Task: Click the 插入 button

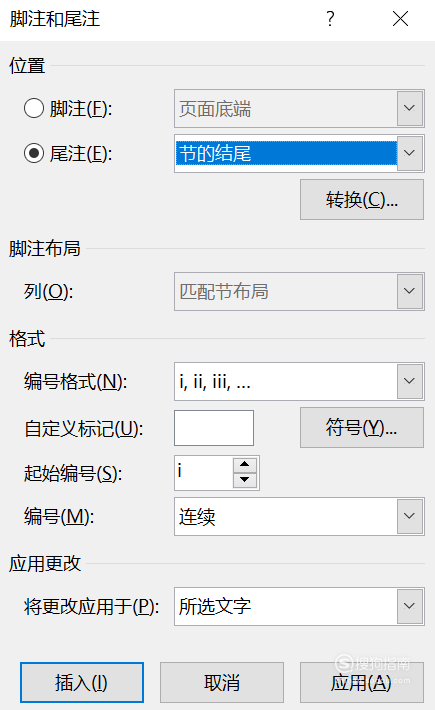Action: [82, 682]
